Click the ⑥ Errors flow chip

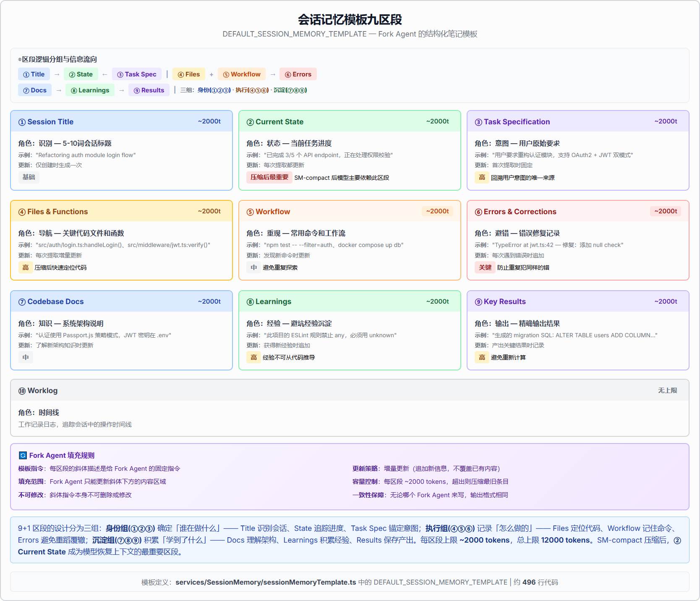coord(298,74)
